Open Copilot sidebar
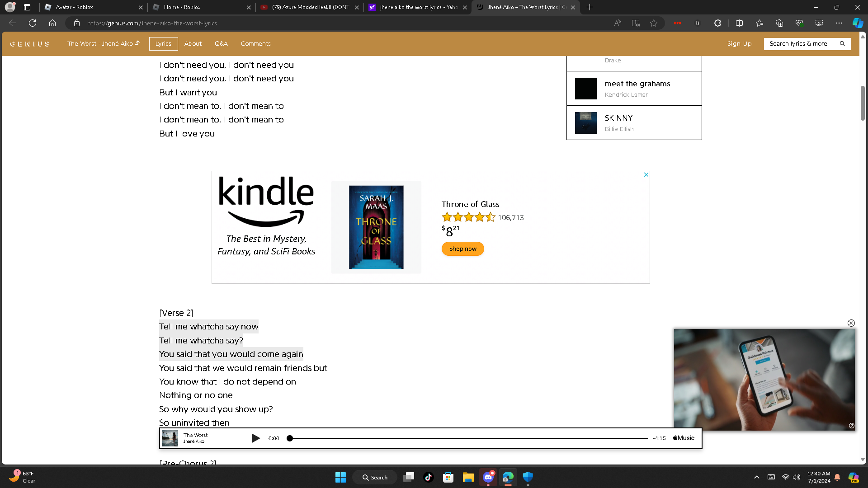 pyautogui.click(x=858, y=23)
